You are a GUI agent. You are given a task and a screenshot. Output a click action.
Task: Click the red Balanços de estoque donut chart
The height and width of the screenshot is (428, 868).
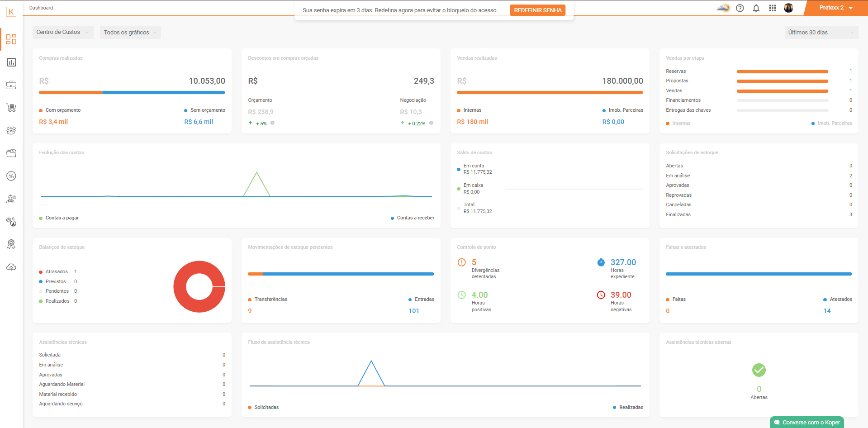(x=199, y=286)
